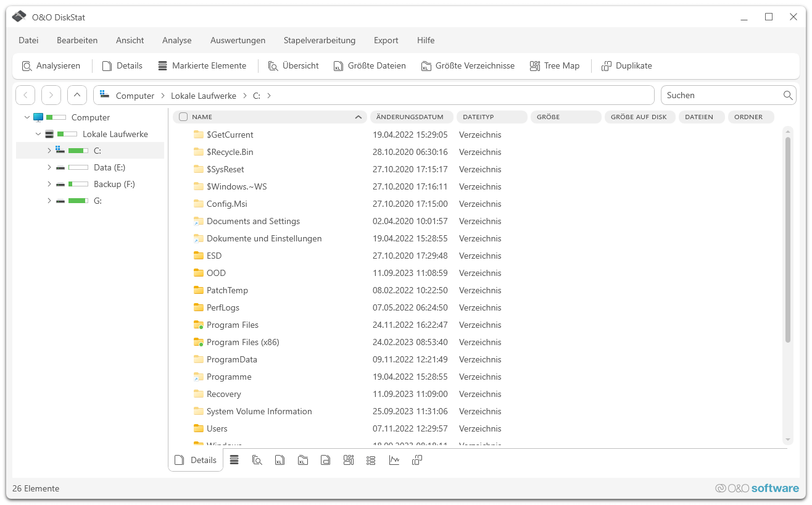The image size is (812, 505).
Task: Open Duplikate from the top toolbar
Action: point(627,65)
